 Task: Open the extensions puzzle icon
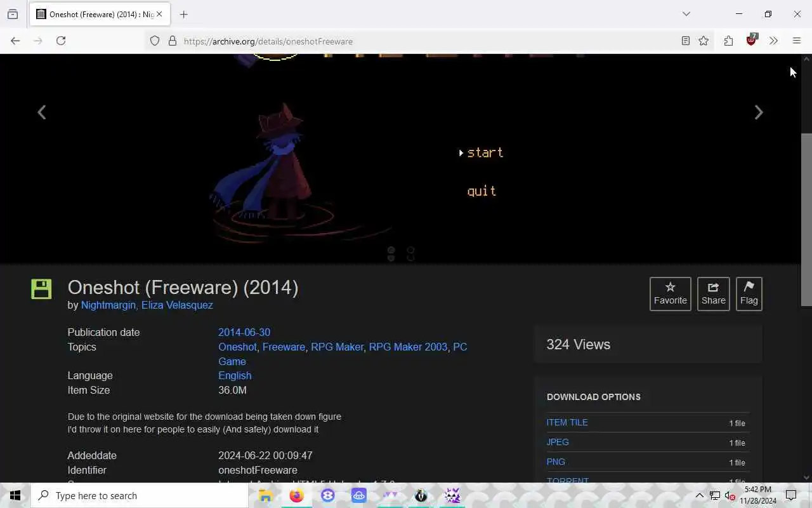click(x=728, y=41)
